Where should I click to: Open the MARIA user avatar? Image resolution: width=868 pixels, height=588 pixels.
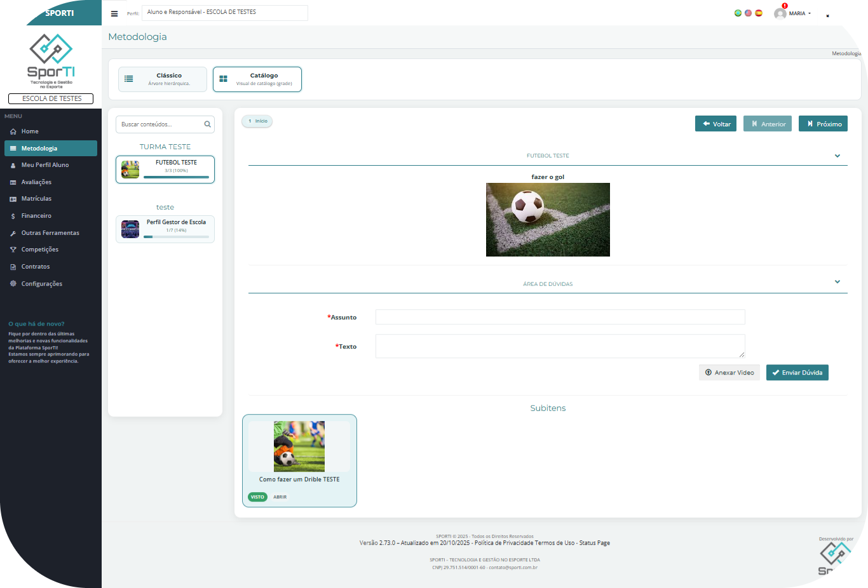(x=780, y=13)
